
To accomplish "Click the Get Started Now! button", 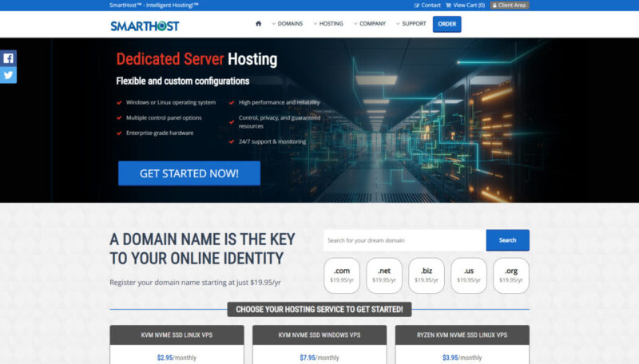I will tap(189, 173).
